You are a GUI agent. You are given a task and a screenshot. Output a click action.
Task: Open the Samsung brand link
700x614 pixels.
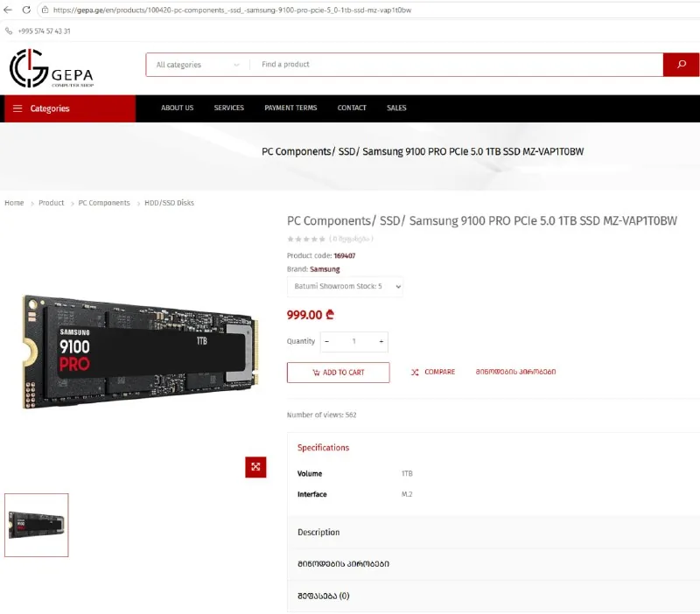[x=325, y=269]
